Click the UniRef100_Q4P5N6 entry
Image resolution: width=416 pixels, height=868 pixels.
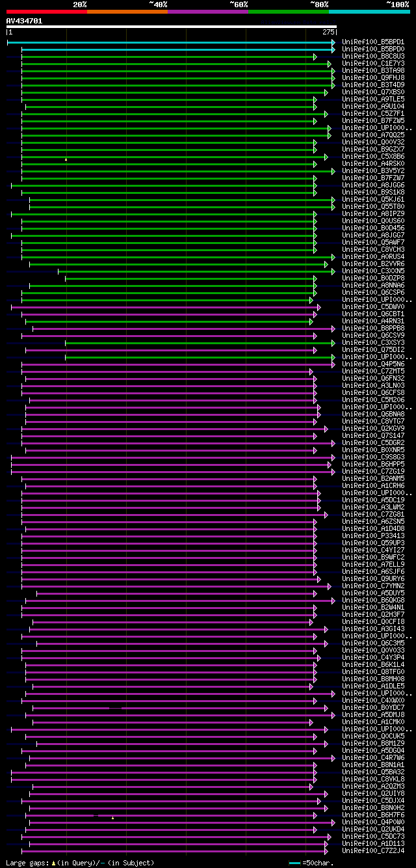pyautogui.click(x=373, y=364)
